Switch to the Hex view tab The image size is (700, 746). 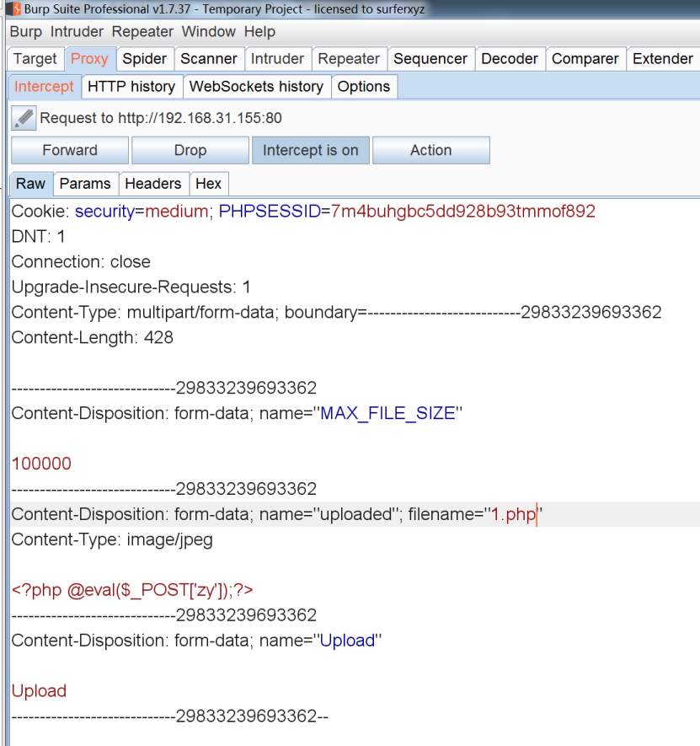208,184
